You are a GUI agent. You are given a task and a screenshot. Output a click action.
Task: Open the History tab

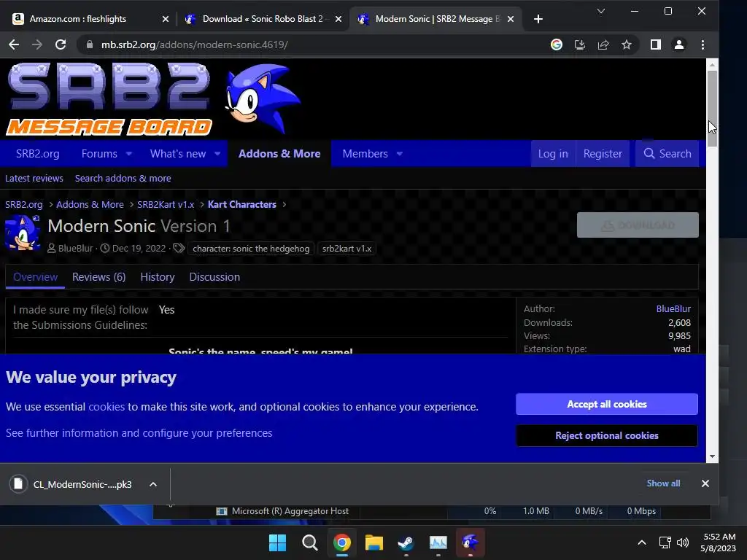click(x=158, y=277)
